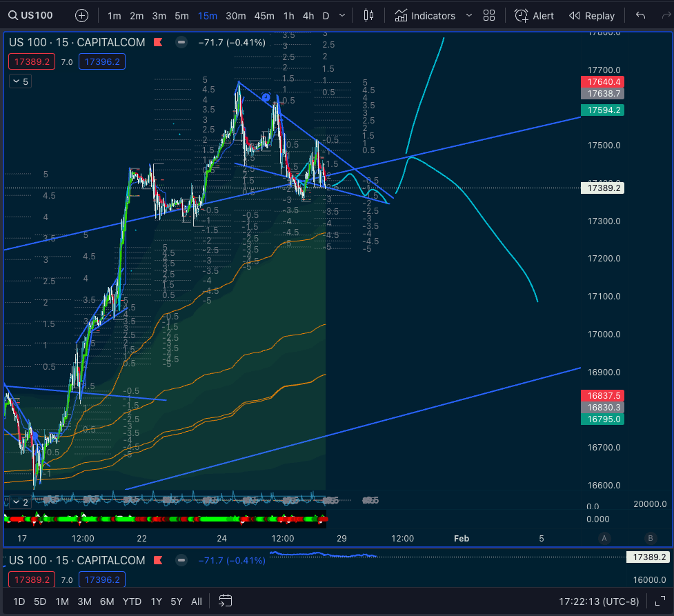Start bar Replay mode
The image size is (674, 616).
591,15
